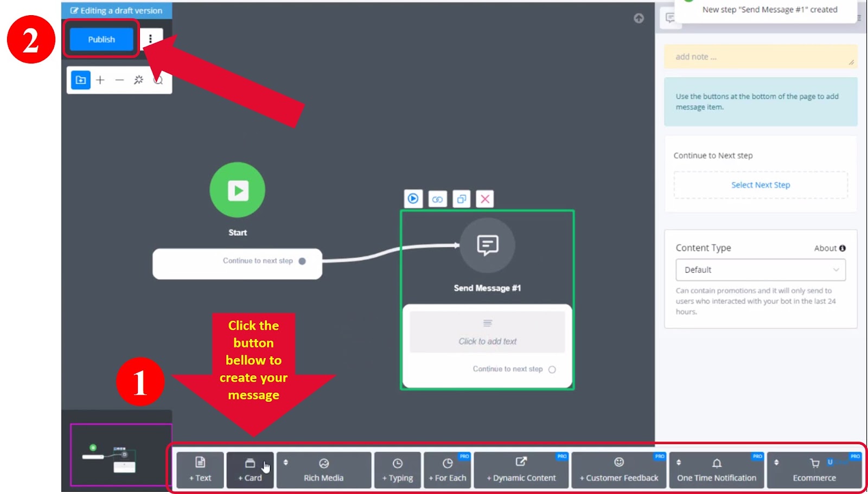
Task: Click the magic wand auto-arrange icon
Action: pos(139,80)
